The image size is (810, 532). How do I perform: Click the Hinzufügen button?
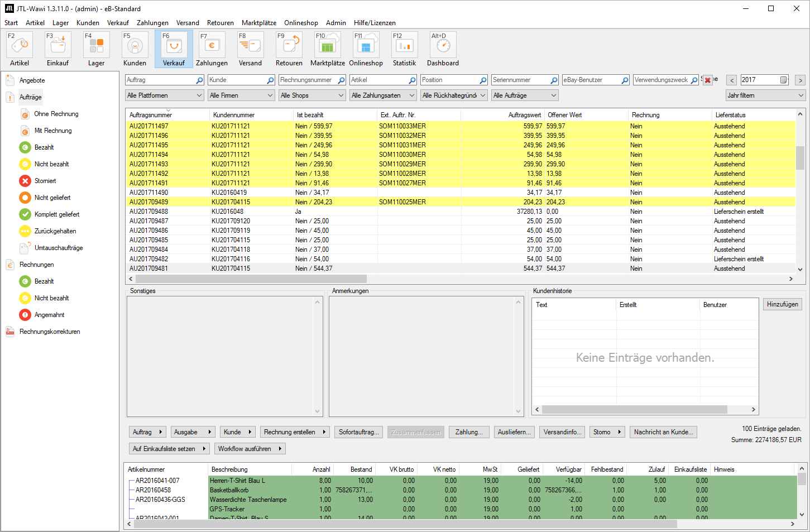click(x=783, y=304)
